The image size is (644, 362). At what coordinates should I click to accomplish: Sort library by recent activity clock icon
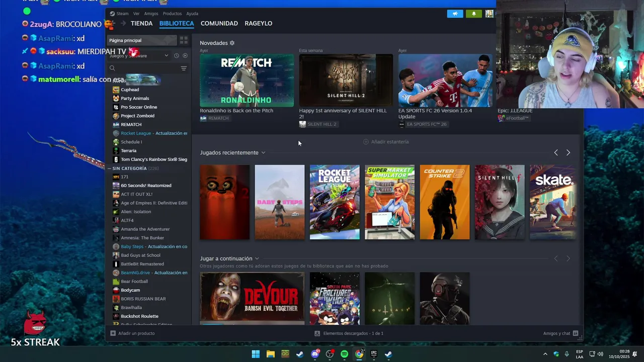click(177, 55)
